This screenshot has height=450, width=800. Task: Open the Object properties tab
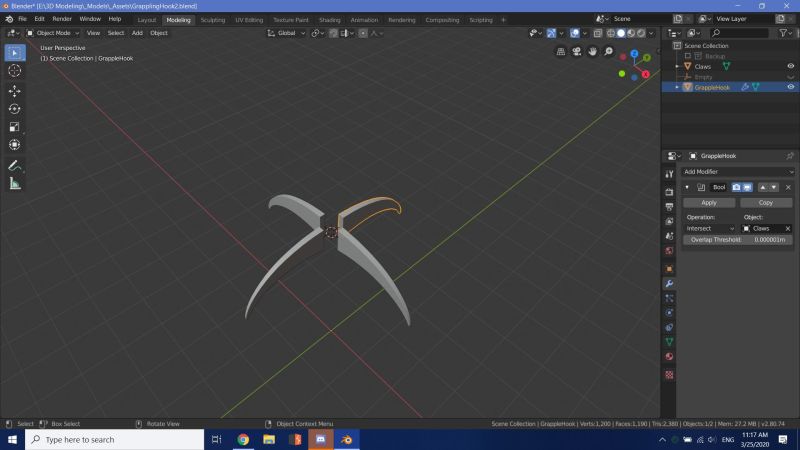click(x=669, y=269)
